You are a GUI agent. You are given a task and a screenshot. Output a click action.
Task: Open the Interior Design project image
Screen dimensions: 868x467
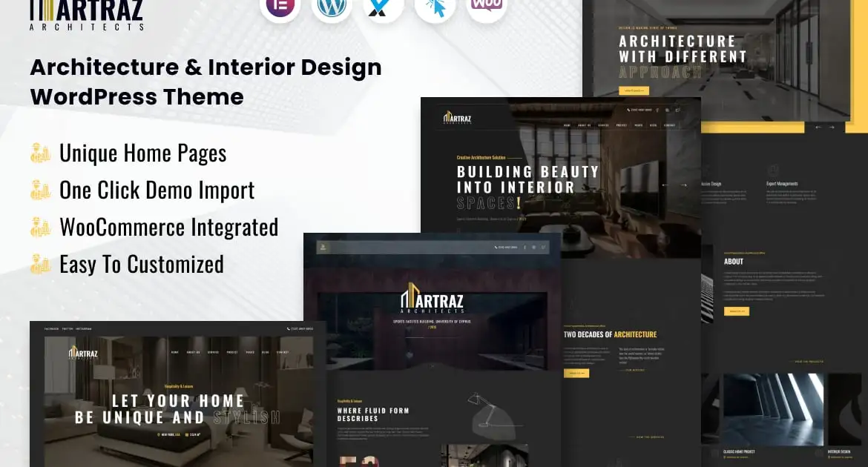[845, 409]
